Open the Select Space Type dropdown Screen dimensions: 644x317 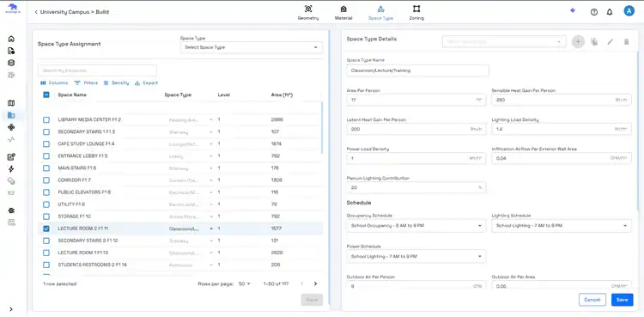click(x=252, y=47)
